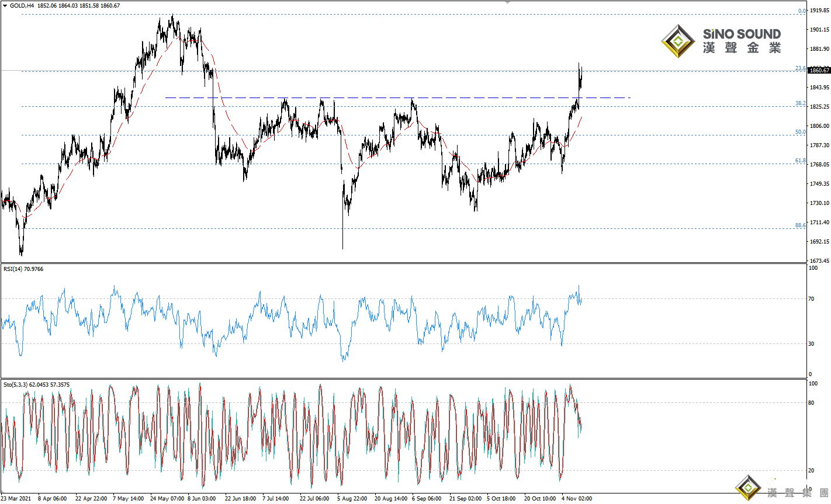This screenshot has height=504, width=831.
Task: Click the chart shift triangle marker at top
Action: [x=507, y=2]
